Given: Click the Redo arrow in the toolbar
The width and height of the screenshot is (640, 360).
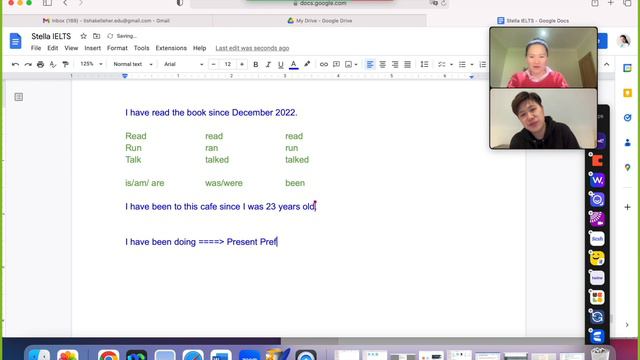Looking at the screenshot, I should click(28, 64).
